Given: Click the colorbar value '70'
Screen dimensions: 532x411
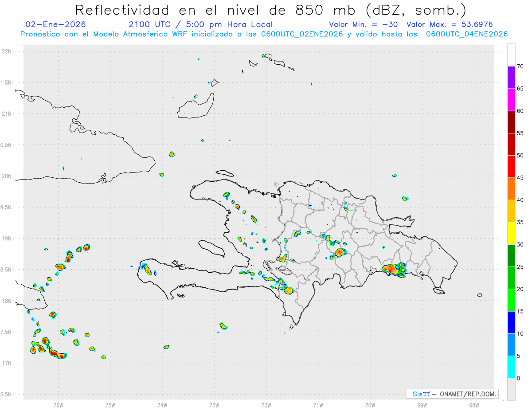Looking at the screenshot, I should pyautogui.click(x=520, y=67).
